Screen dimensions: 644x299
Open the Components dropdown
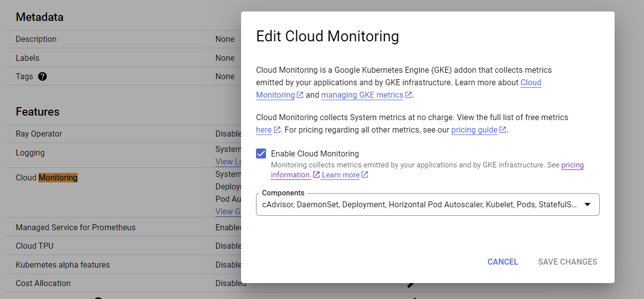(x=427, y=204)
